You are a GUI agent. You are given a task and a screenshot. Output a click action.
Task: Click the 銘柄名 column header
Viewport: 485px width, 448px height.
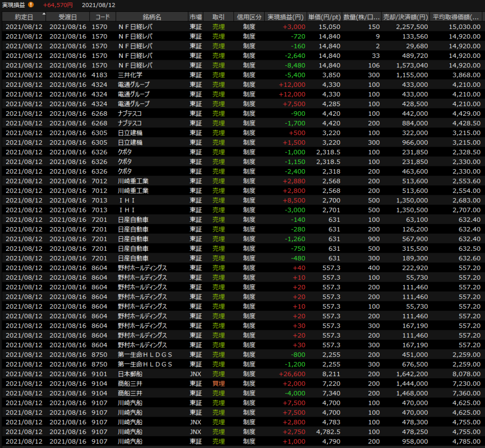151,17
